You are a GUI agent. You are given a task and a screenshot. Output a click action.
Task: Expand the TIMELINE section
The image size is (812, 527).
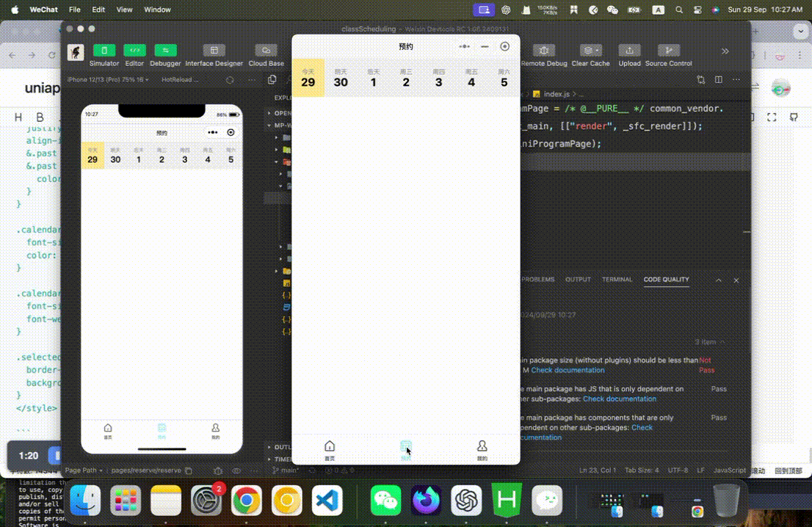point(280,459)
